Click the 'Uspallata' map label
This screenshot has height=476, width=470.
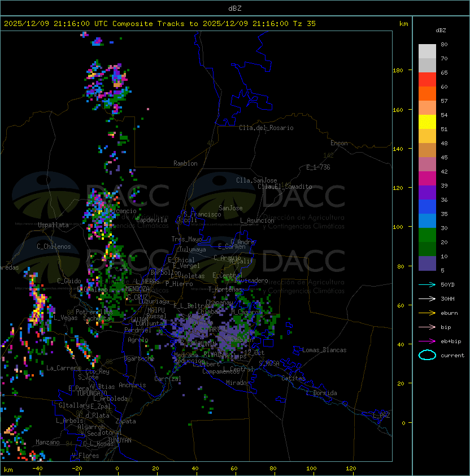tap(53, 225)
